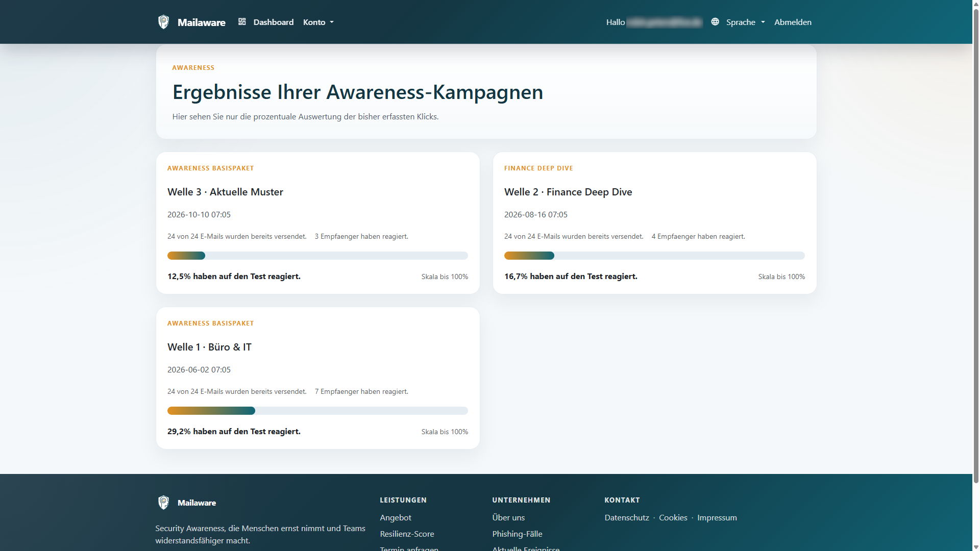980x551 pixels.
Task: Click '16,7% haben auf den Test reagiert.'
Action: [x=571, y=276]
